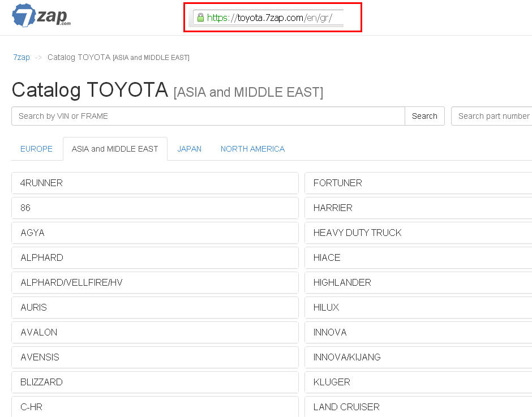Select the HEAVY DUTY TRUCK entry
The image size is (532, 417).
pyautogui.click(x=418, y=233)
